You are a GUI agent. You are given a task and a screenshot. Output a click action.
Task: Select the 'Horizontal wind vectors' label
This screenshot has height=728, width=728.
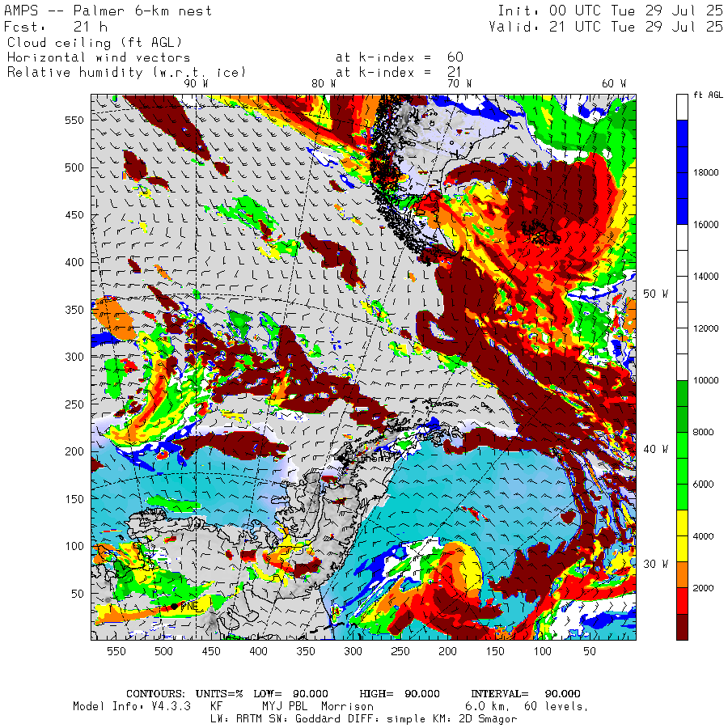[99, 57]
